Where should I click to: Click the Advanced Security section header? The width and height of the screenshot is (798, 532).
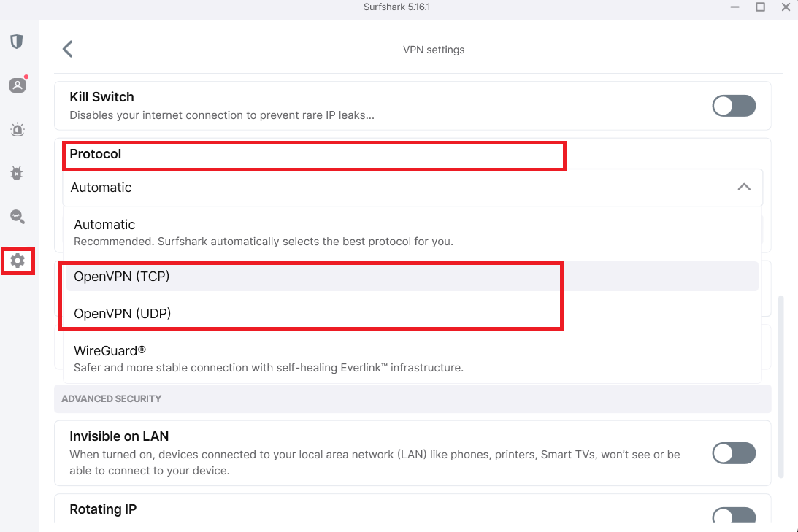tap(413, 398)
